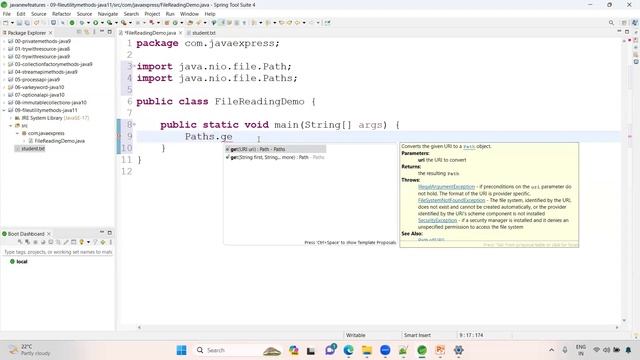Switch to the student.txt editor tab
Image resolution: width=640 pixels, height=360 pixels.
(x=201, y=33)
